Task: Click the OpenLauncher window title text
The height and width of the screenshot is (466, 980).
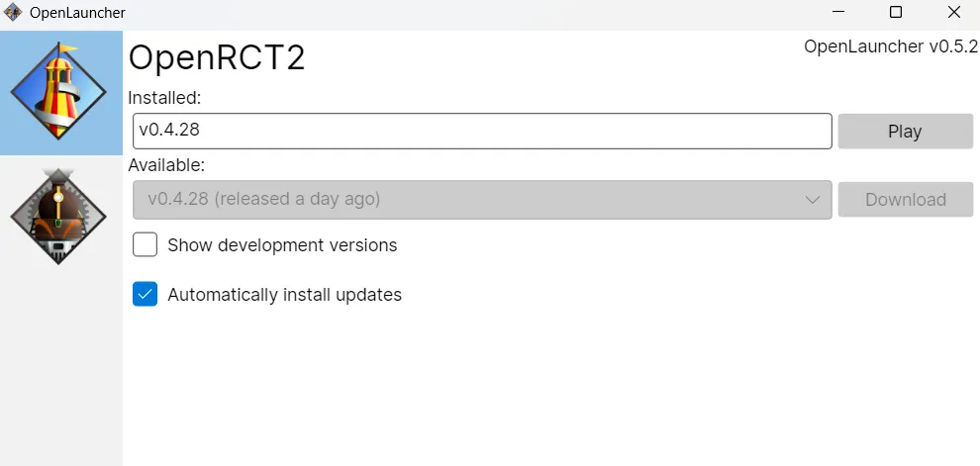Action: pyautogui.click(x=78, y=13)
